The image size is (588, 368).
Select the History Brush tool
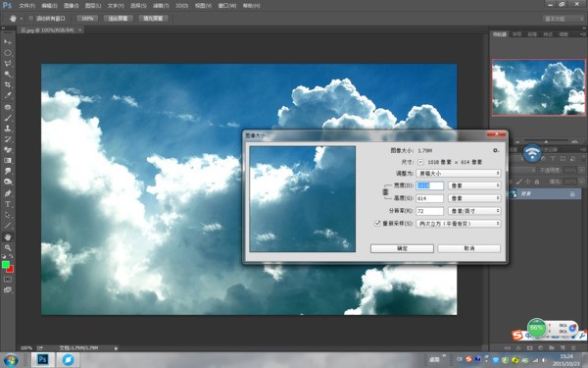(x=8, y=139)
